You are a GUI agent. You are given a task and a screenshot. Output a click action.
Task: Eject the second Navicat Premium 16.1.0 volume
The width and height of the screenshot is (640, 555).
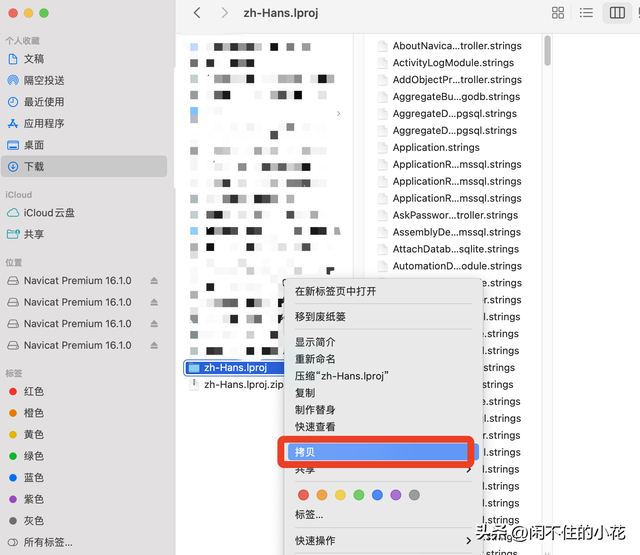click(154, 302)
